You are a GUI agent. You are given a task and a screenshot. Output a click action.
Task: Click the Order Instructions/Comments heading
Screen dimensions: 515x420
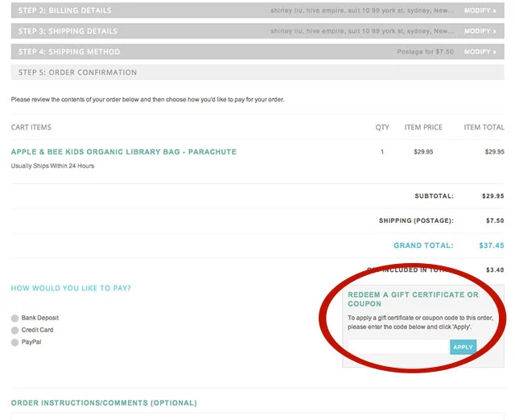click(x=104, y=403)
